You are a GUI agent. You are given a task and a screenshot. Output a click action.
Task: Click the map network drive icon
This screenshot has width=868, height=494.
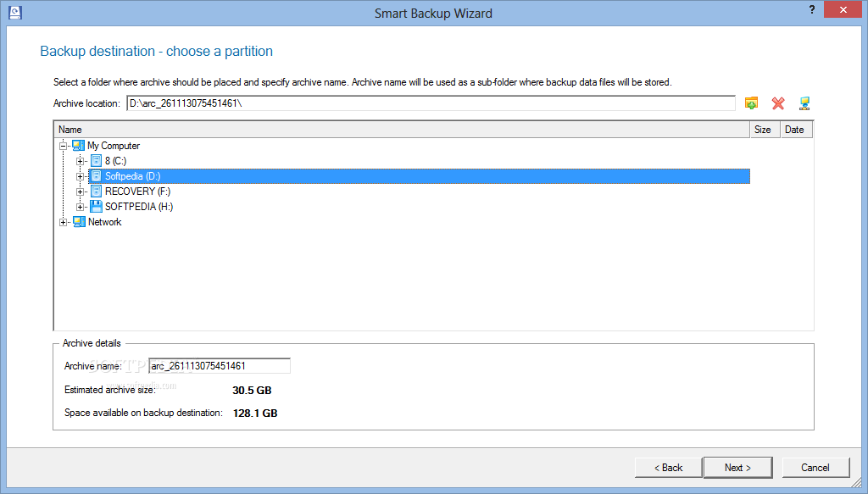point(804,103)
